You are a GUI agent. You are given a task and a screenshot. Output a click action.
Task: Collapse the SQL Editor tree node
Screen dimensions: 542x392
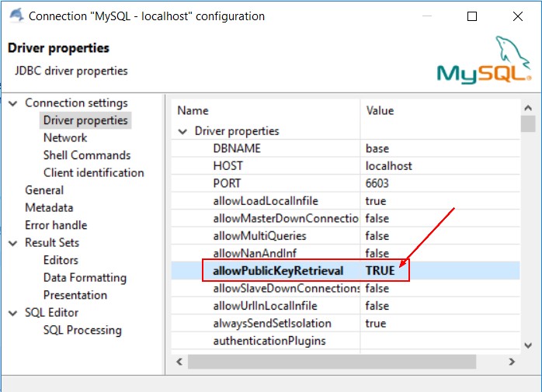pos(12,313)
